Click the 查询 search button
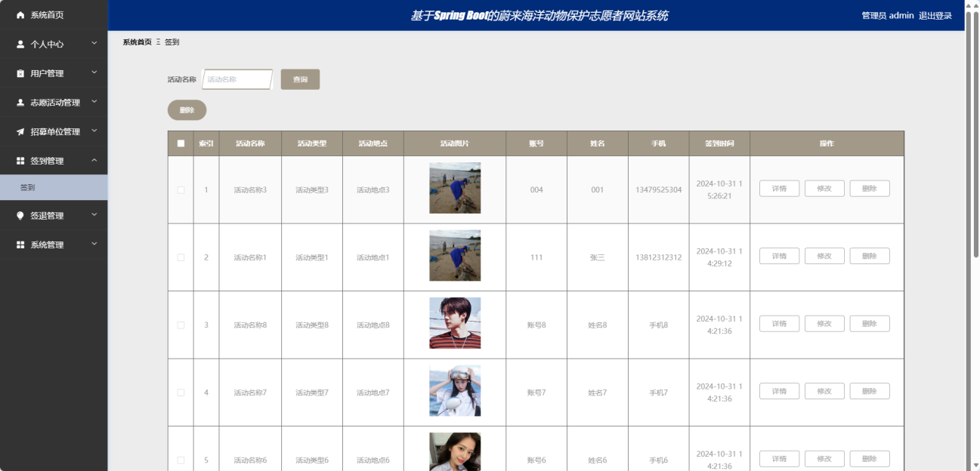 click(300, 79)
